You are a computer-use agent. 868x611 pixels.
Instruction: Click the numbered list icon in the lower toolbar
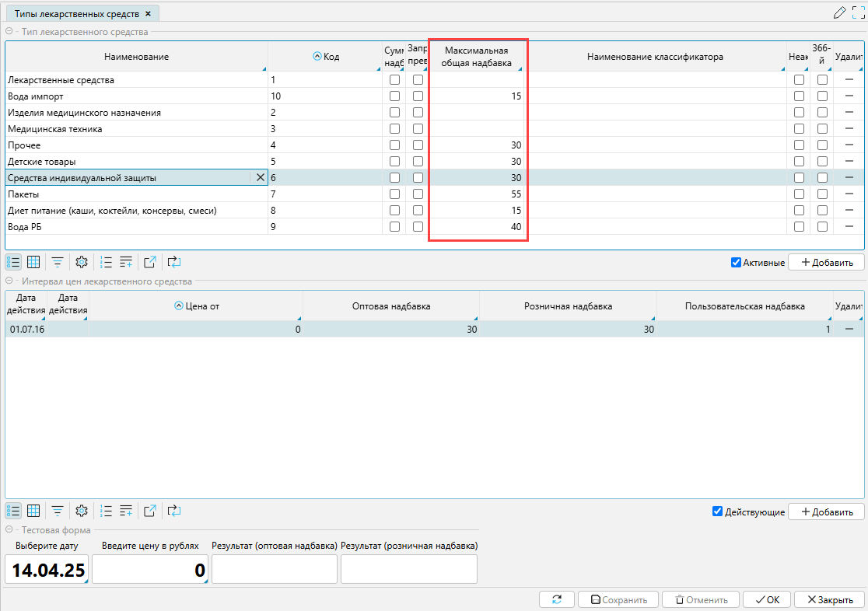[x=107, y=511]
